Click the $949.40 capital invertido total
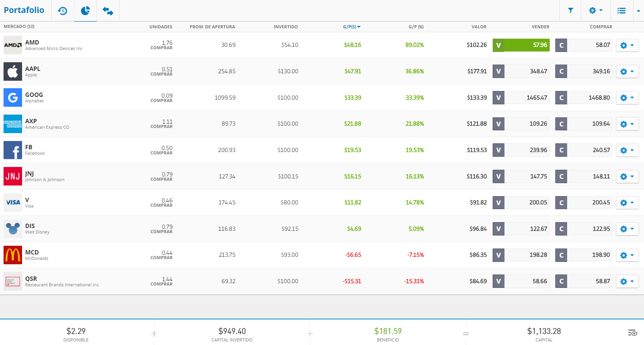644x345 pixels. 232,331
